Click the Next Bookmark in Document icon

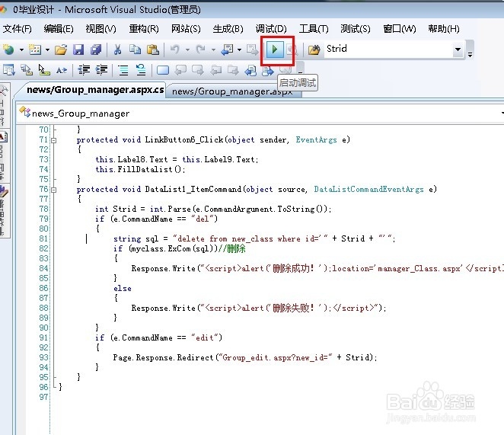click(x=268, y=70)
